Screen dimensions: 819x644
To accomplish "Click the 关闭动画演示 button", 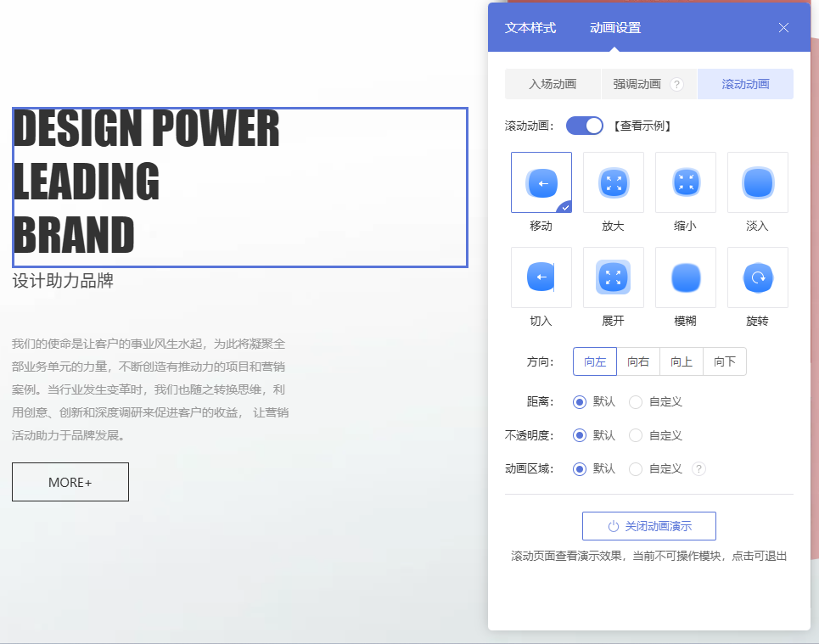I will [x=649, y=526].
